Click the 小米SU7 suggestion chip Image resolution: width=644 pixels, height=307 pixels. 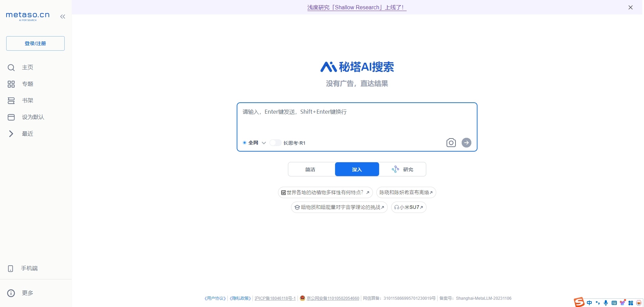coord(409,207)
